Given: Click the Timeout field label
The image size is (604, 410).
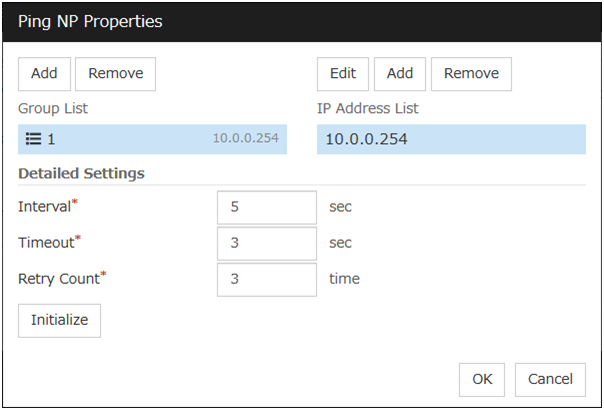Looking at the screenshot, I should coord(46,243).
